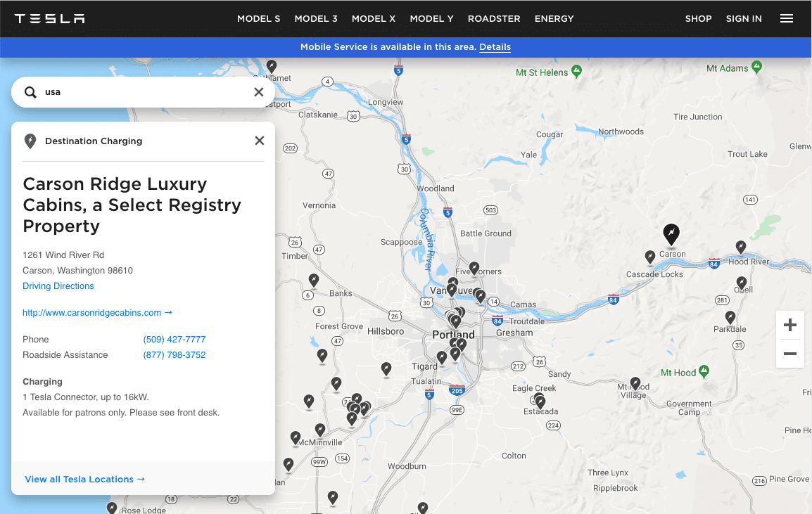The width and height of the screenshot is (812, 514).
Task: Select the charger pin nearest the Banks label
Action: (313, 280)
